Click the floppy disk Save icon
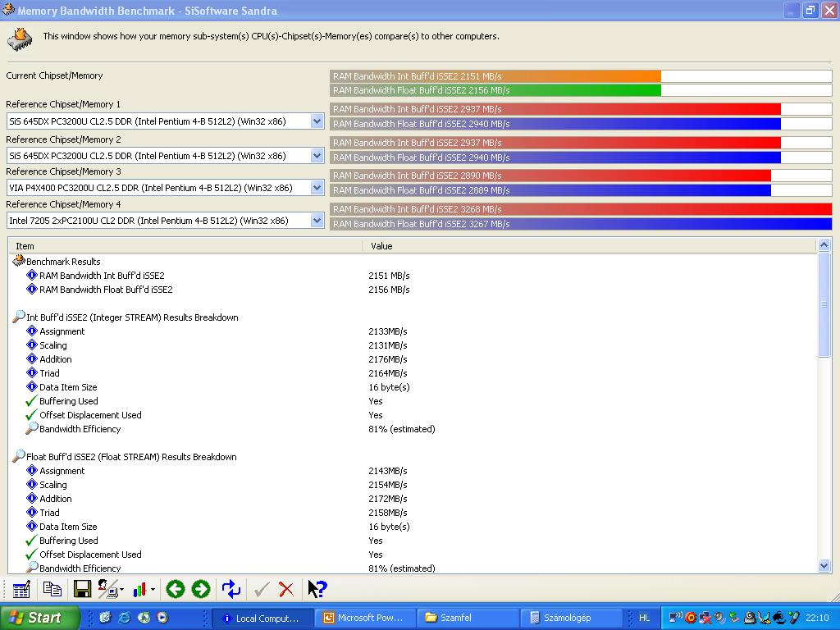Screen dimensions: 840x630 [x=82, y=589]
